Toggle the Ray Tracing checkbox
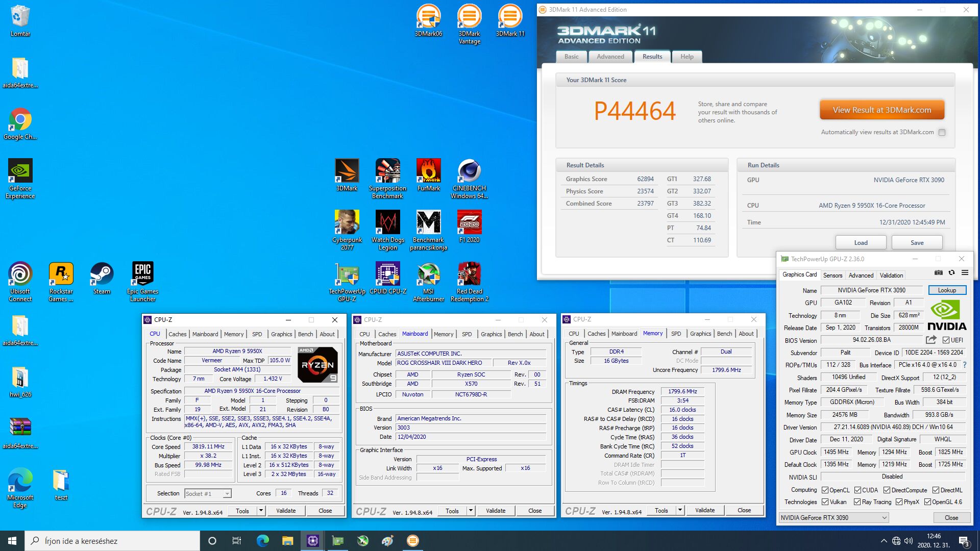This screenshot has height=551, width=980. tap(857, 502)
